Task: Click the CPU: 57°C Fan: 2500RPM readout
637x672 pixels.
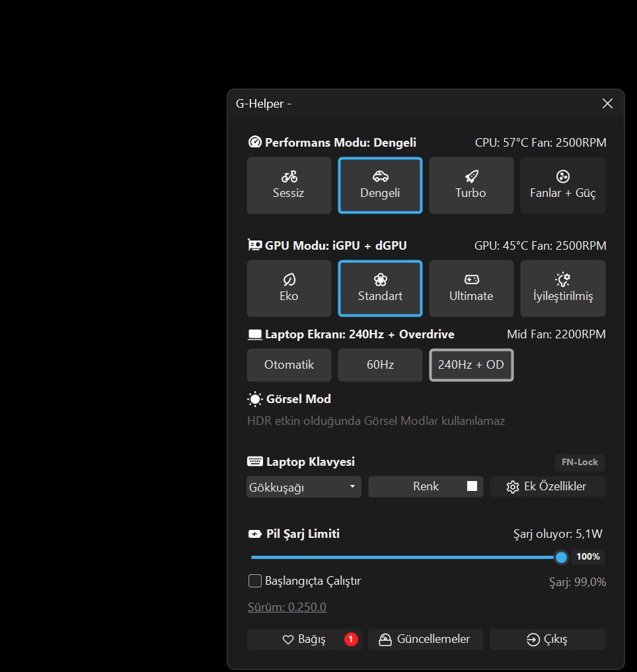Action: click(541, 142)
